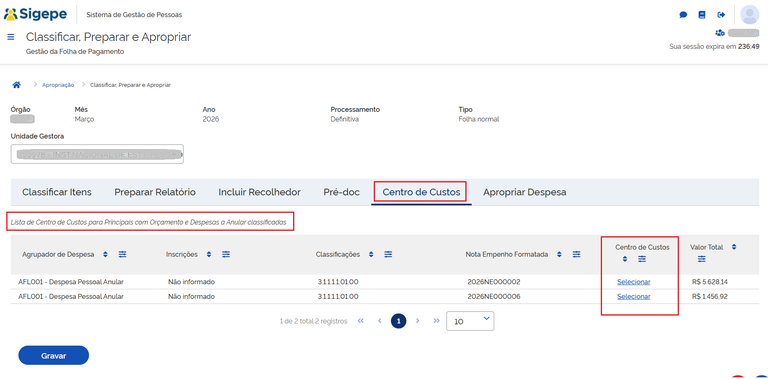This screenshot has height=379, width=768.
Task: Click the Tipo value Folha normal
Action: (479, 119)
